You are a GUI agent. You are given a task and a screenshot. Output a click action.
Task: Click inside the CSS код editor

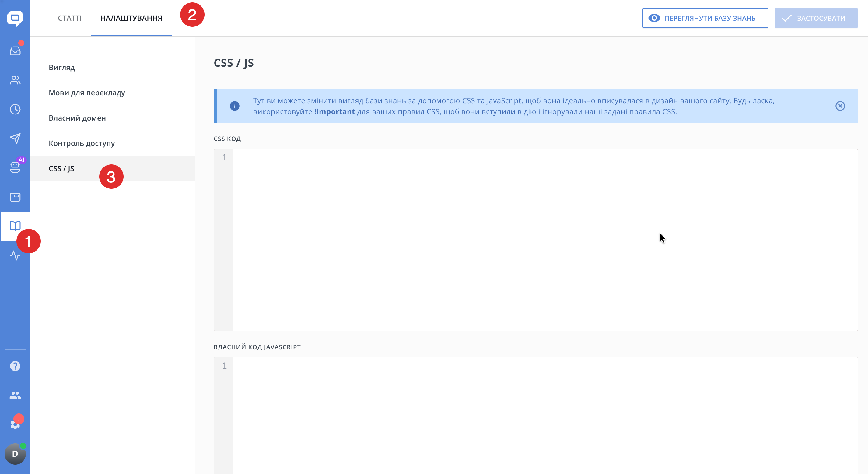tap(544, 239)
